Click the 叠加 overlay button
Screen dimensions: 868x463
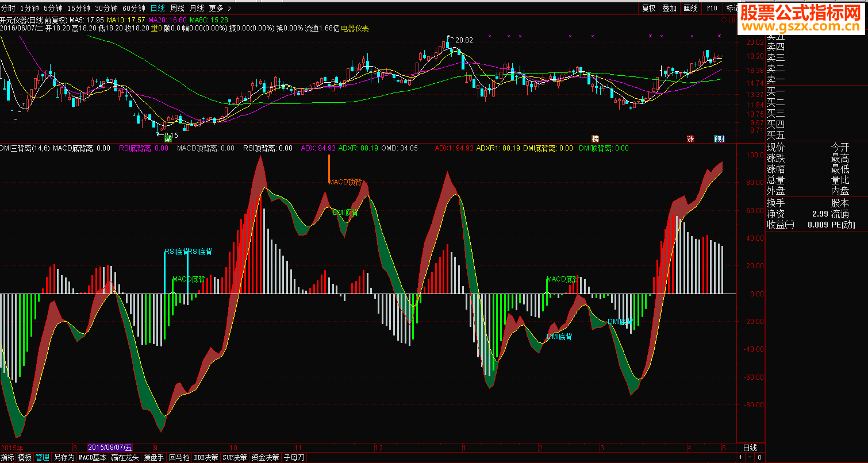[669, 8]
